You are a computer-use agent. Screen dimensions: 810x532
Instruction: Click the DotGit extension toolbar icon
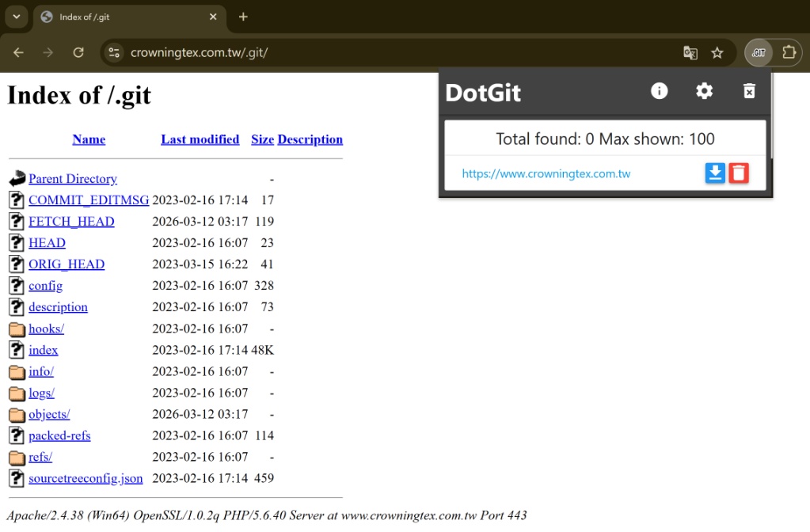[x=758, y=52]
